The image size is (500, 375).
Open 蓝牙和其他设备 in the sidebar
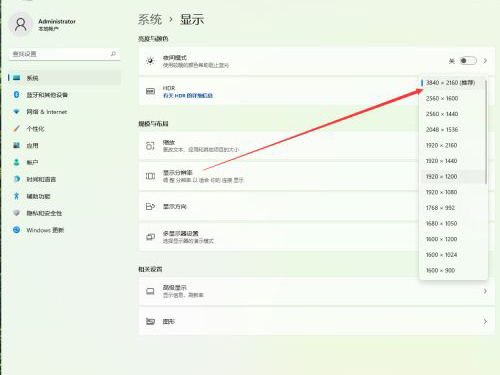(x=64, y=95)
